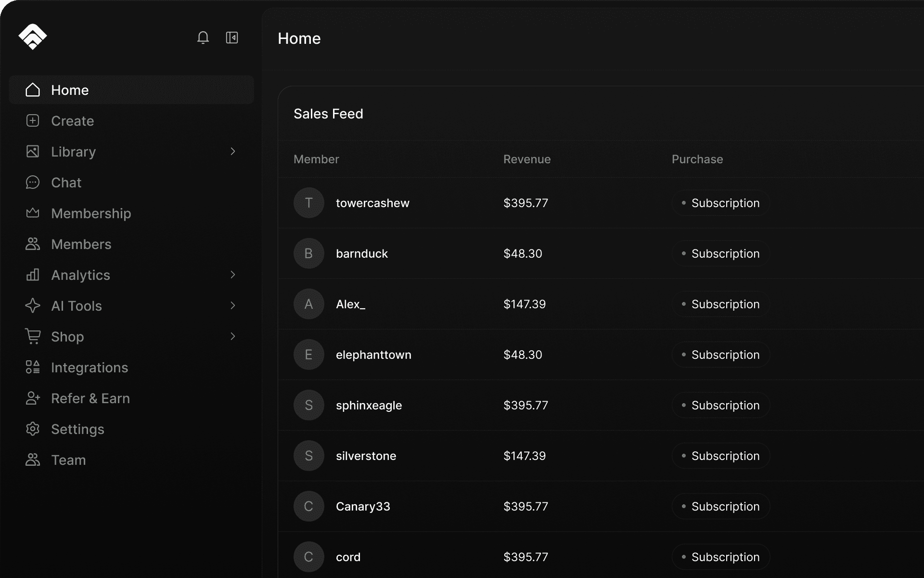Click barnduck's B avatar
Image resolution: width=924 pixels, height=578 pixels.
coord(309,253)
